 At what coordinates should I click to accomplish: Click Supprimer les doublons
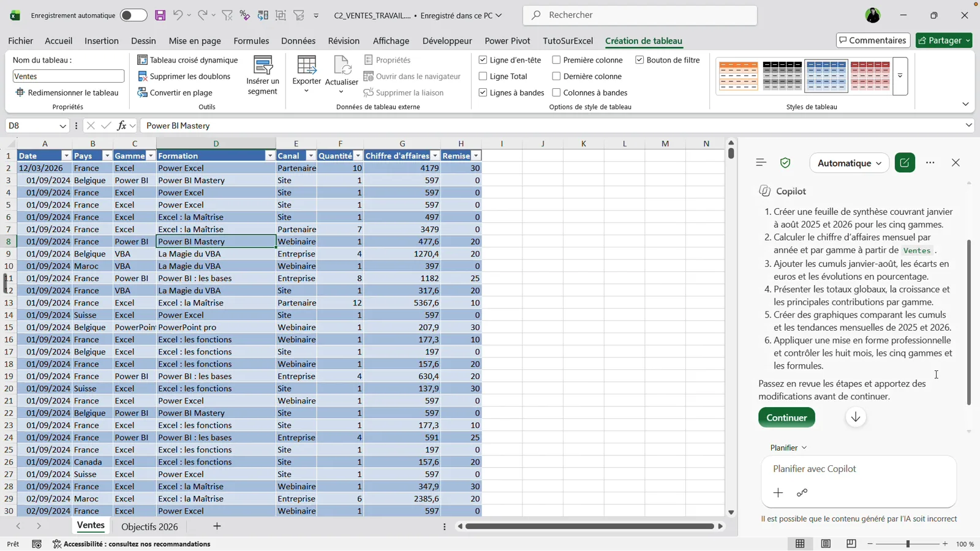[184, 77]
